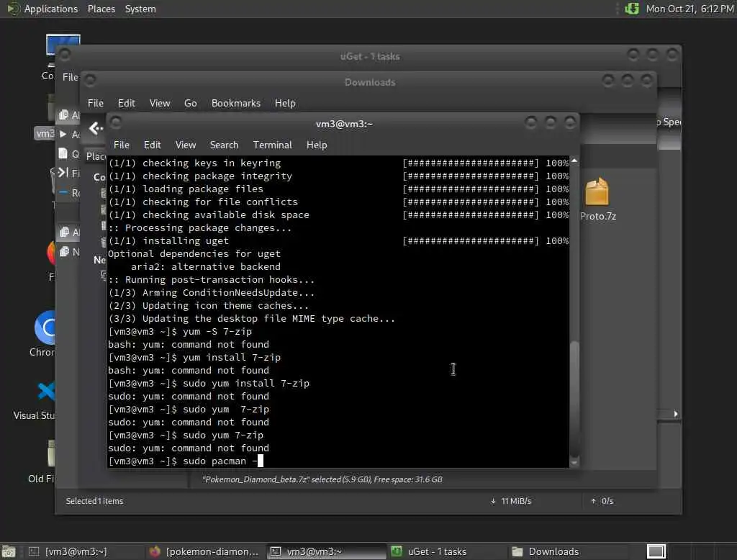Open the uGet File menu
The width and height of the screenshot is (737, 560).
(x=71, y=76)
